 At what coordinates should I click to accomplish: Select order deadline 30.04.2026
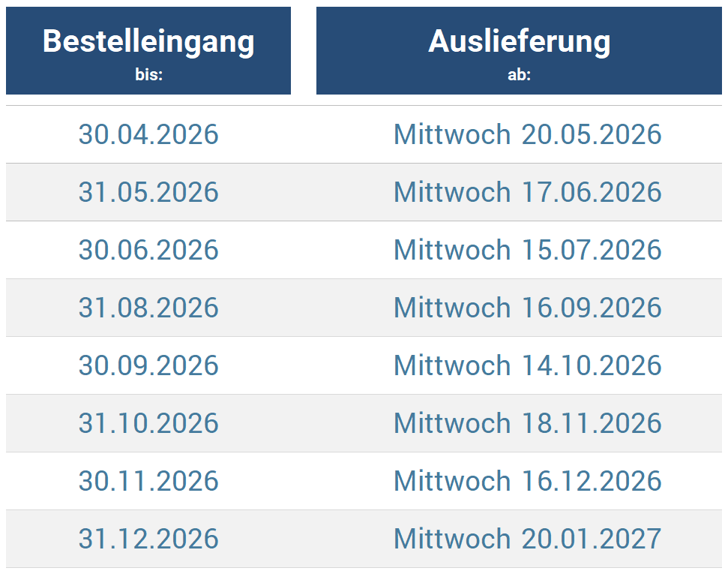[148, 134]
